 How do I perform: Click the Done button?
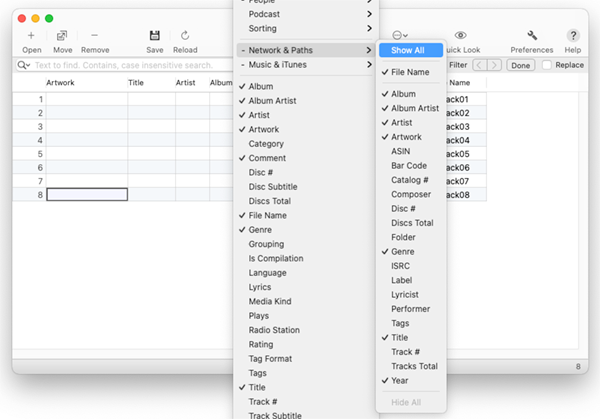point(520,65)
